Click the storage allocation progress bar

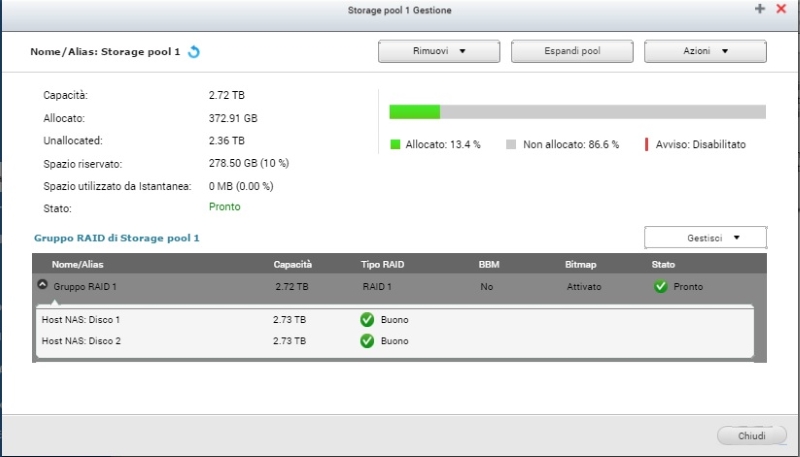pos(577,112)
